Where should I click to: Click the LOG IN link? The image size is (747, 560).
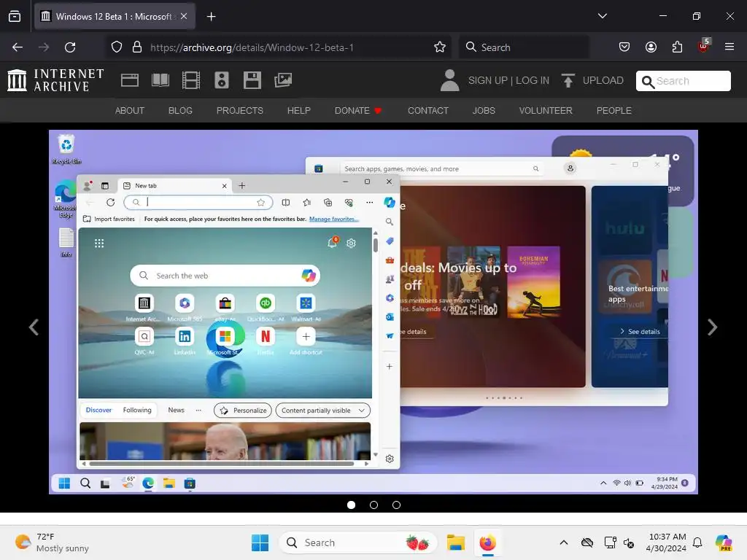pos(533,80)
